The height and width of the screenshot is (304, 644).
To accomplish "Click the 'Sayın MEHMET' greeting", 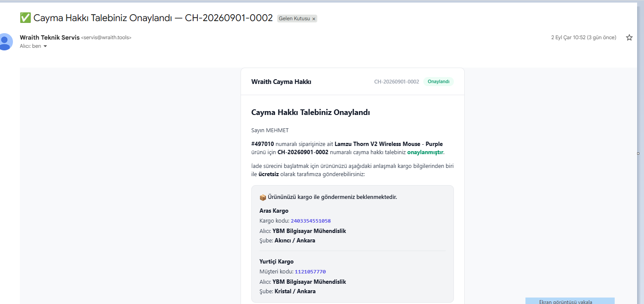I will (x=270, y=130).
